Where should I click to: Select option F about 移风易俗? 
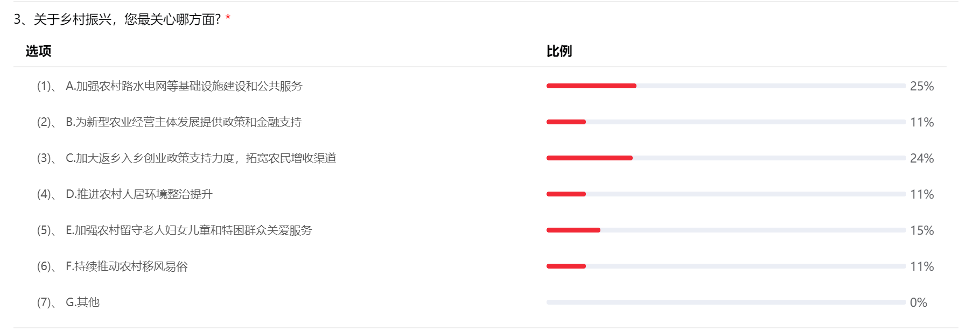(x=127, y=266)
